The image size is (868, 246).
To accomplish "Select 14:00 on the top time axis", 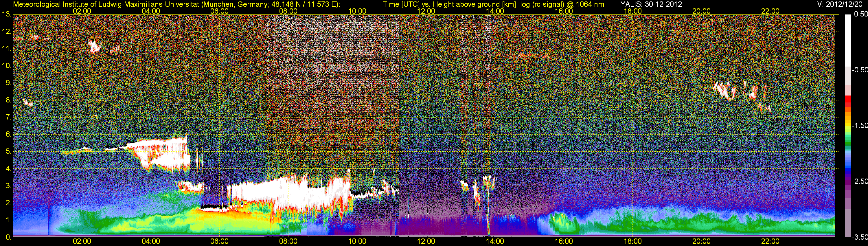I will pyautogui.click(x=495, y=11).
